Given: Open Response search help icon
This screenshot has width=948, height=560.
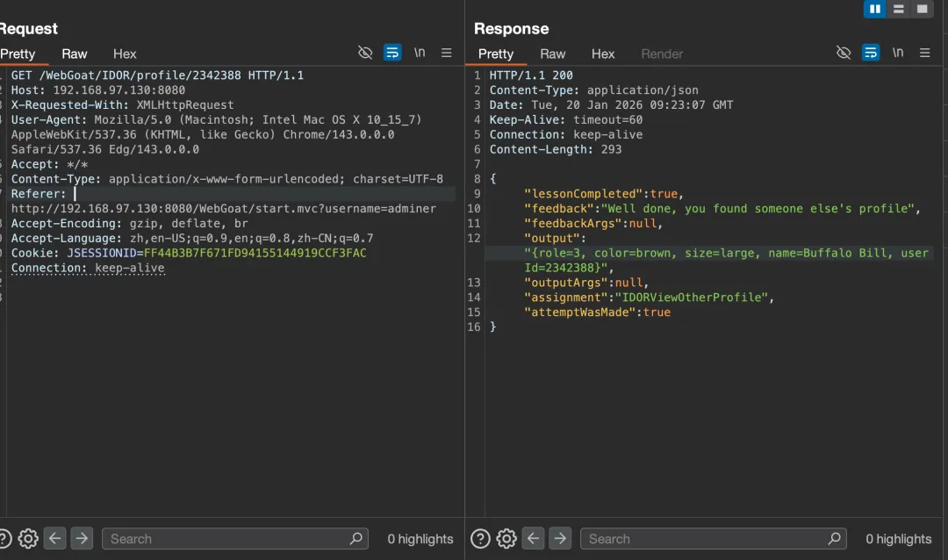Looking at the screenshot, I should point(480,538).
